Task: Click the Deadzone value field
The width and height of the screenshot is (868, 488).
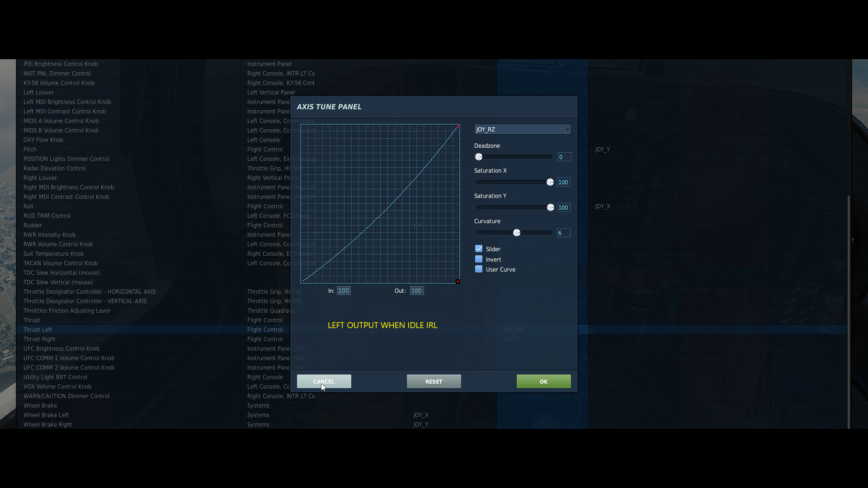Action: click(x=564, y=157)
